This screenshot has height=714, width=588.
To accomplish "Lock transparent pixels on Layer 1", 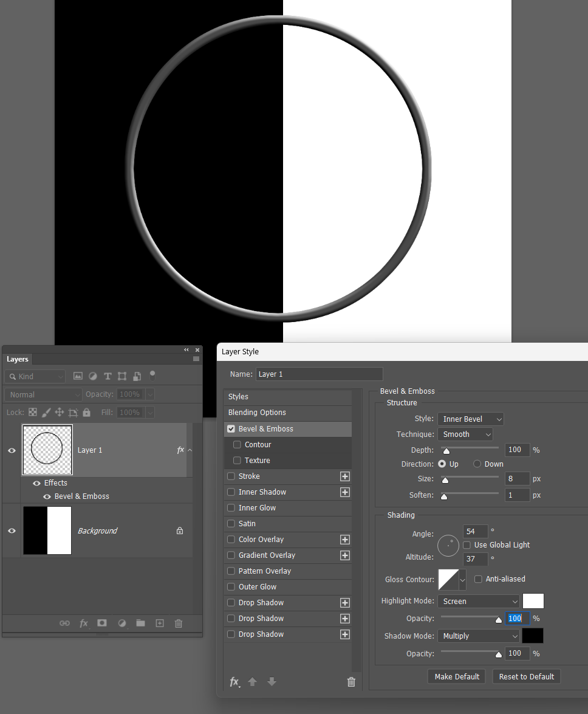I will [x=32, y=412].
